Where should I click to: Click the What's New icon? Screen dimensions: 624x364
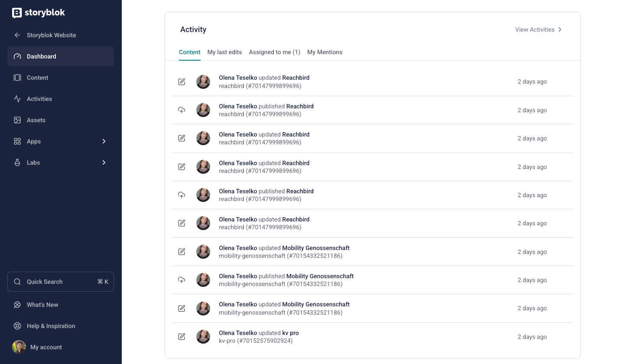pos(17,305)
